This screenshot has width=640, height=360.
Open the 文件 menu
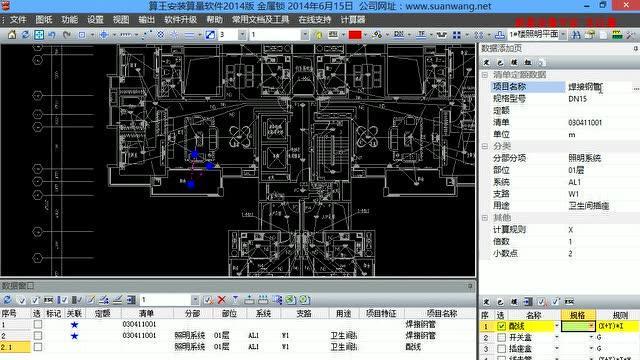click(18, 20)
